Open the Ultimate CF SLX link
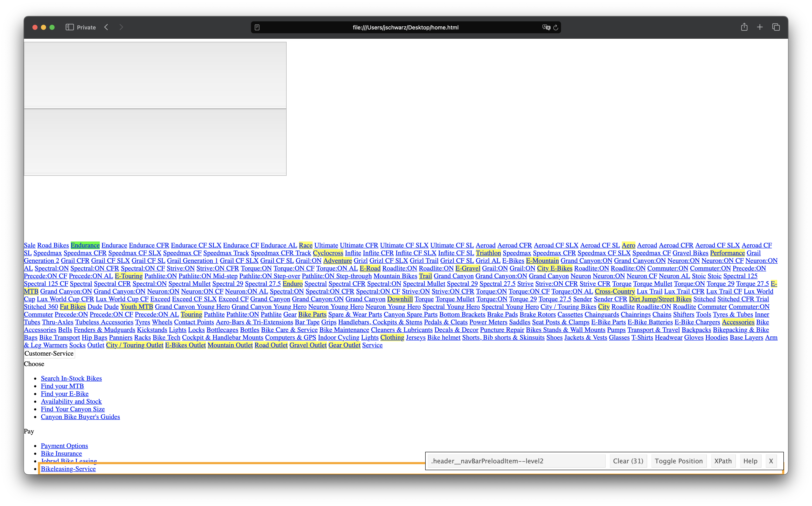This screenshot has width=812, height=506. [404, 245]
